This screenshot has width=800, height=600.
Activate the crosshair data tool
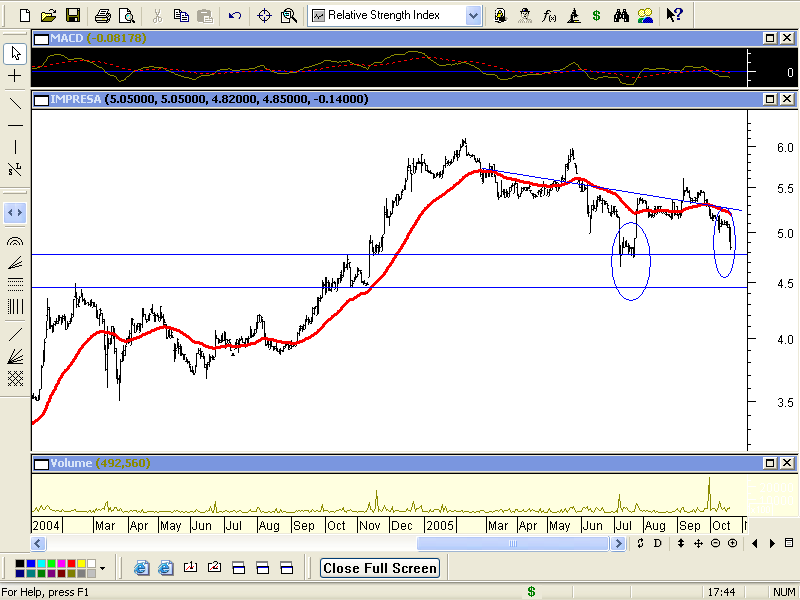[264, 16]
